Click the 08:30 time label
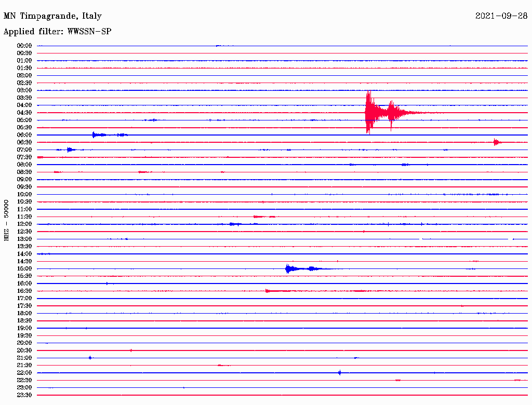The image size is (532, 405). pos(24,172)
